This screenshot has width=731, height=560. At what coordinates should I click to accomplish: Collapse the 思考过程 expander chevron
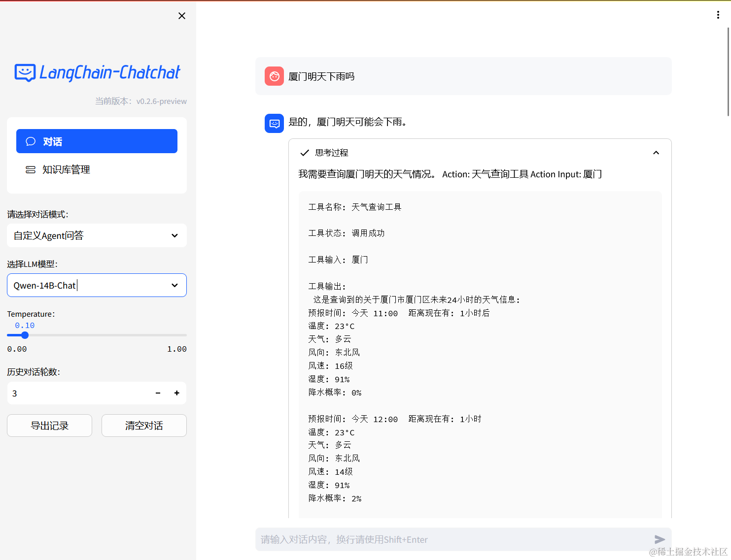point(656,153)
